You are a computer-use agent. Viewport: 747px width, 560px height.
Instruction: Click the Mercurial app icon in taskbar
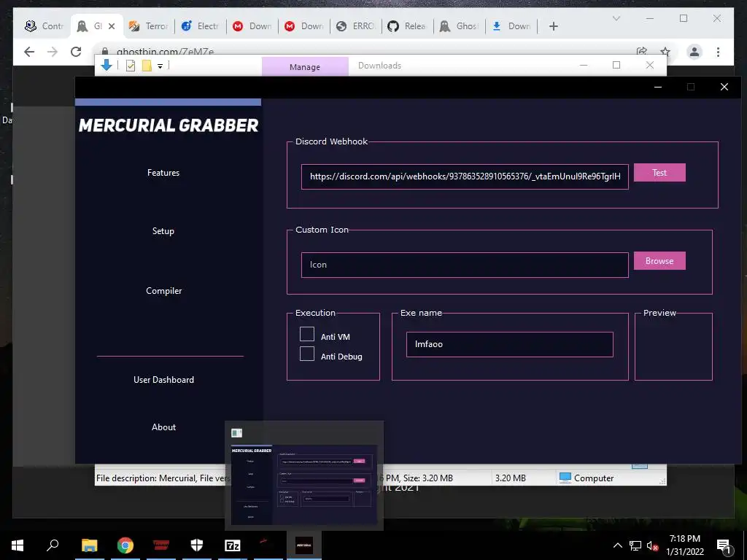tap(304, 545)
